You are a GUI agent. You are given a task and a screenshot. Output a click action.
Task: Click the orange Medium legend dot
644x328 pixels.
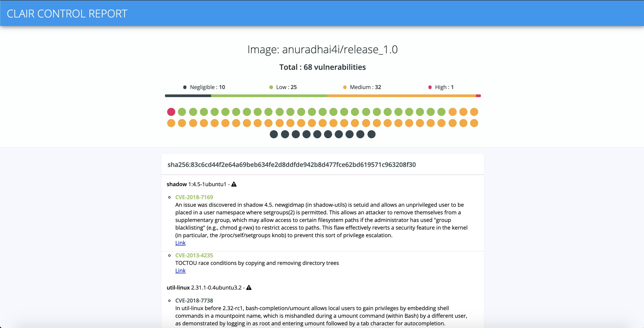[345, 87]
